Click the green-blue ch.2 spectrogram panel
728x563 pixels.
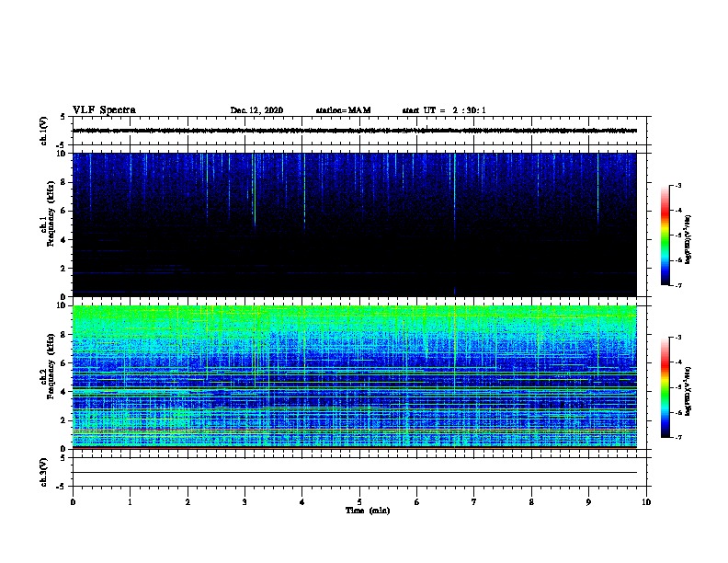point(355,377)
